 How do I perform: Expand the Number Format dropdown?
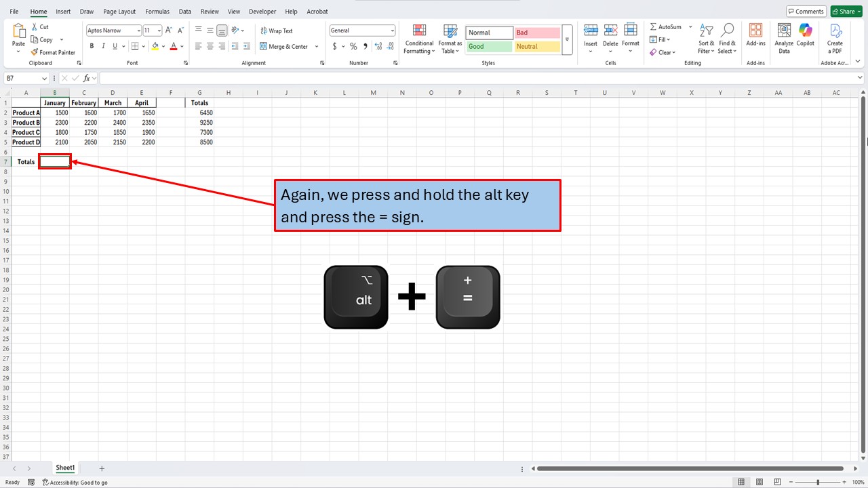pos(392,30)
